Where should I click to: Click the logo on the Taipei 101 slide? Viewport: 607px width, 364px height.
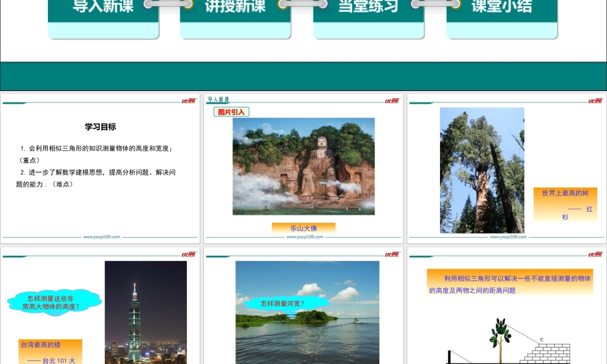click(189, 254)
